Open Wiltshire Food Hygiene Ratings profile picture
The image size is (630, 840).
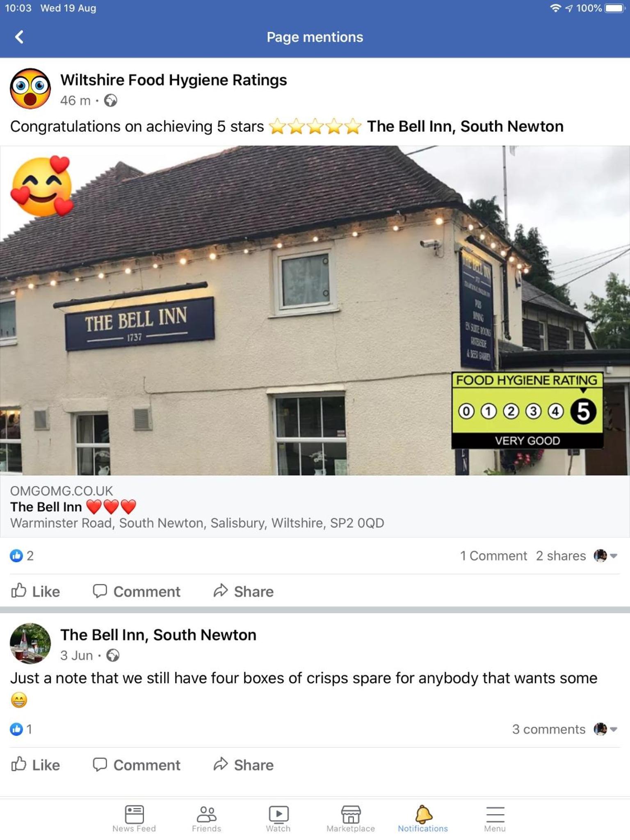(x=30, y=88)
